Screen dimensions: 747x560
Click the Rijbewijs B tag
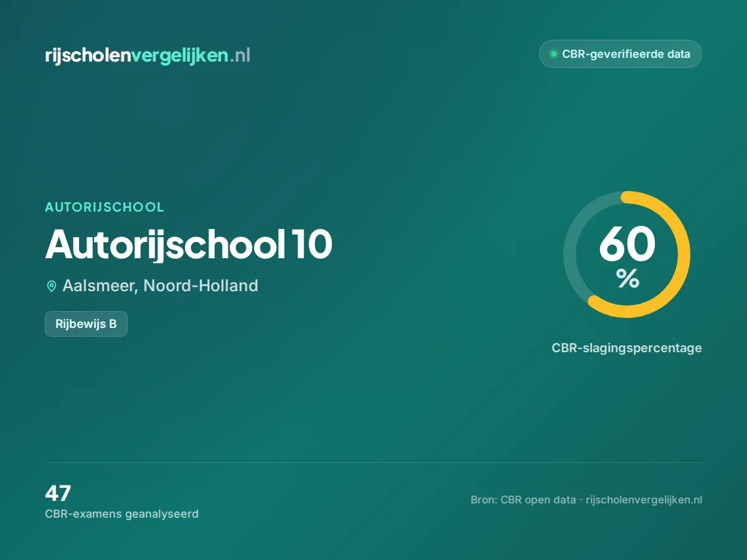click(86, 324)
